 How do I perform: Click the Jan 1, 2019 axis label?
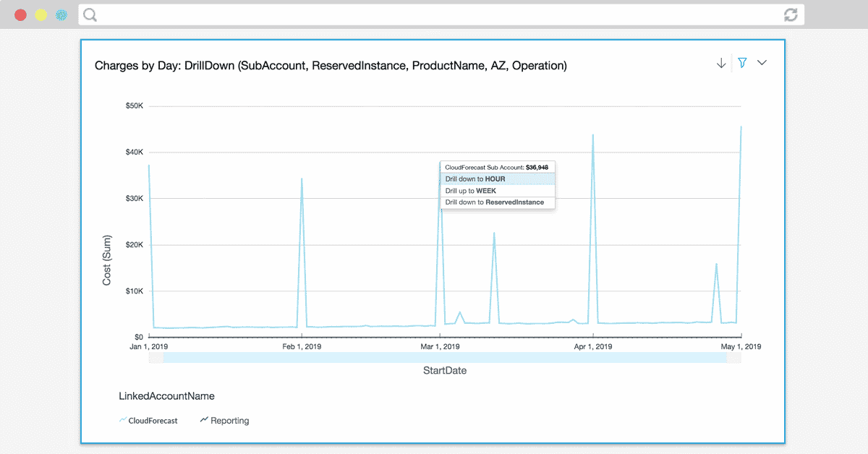pos(149,347)
